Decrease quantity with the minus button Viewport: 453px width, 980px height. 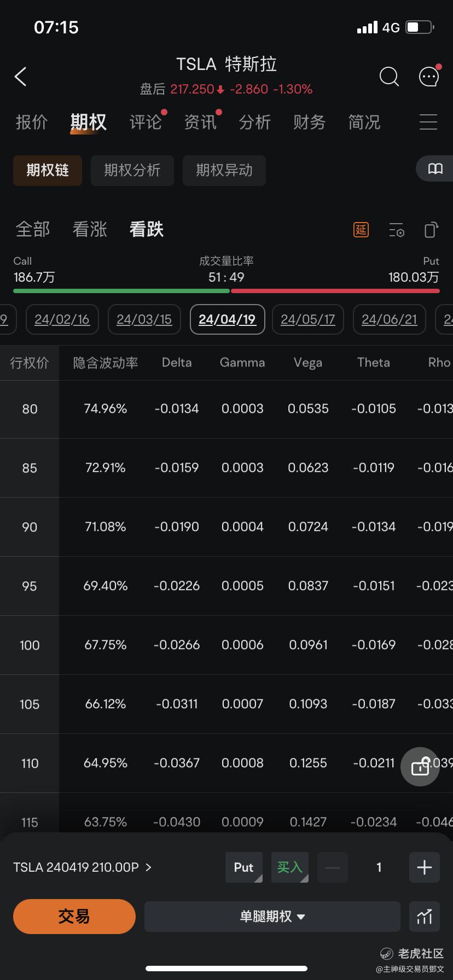333,867
